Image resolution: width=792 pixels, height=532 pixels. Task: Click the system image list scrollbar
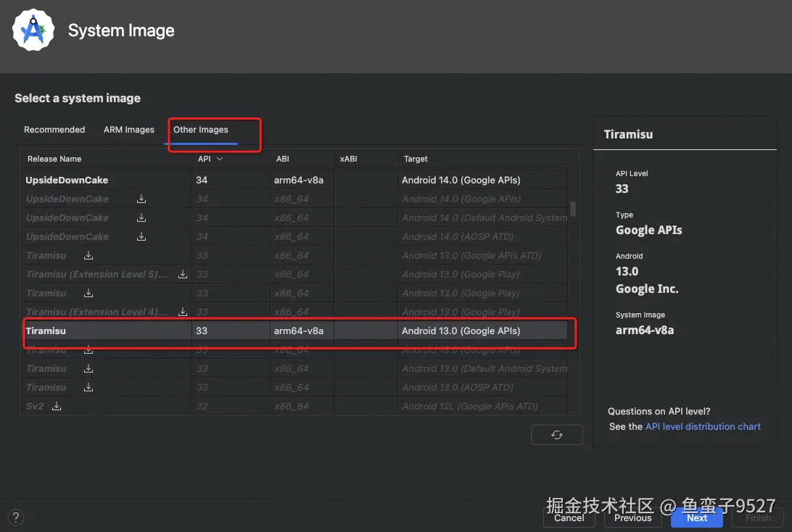[573, 209]
